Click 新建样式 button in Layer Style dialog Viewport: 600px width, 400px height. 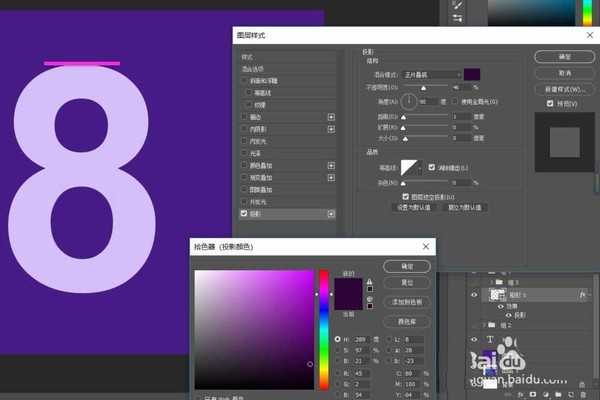click(x=565, y=88)
